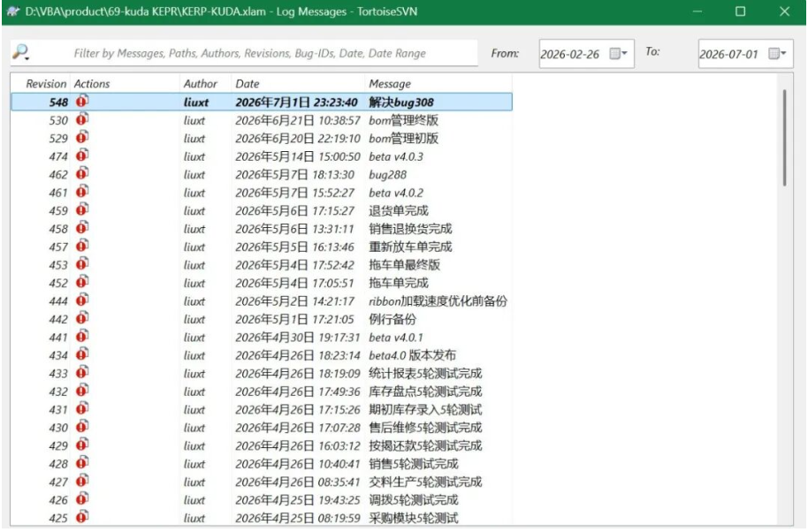Click the modified action icon for revision 530
The height and width of the screenshot is (532, 808).
coord(82,119)
